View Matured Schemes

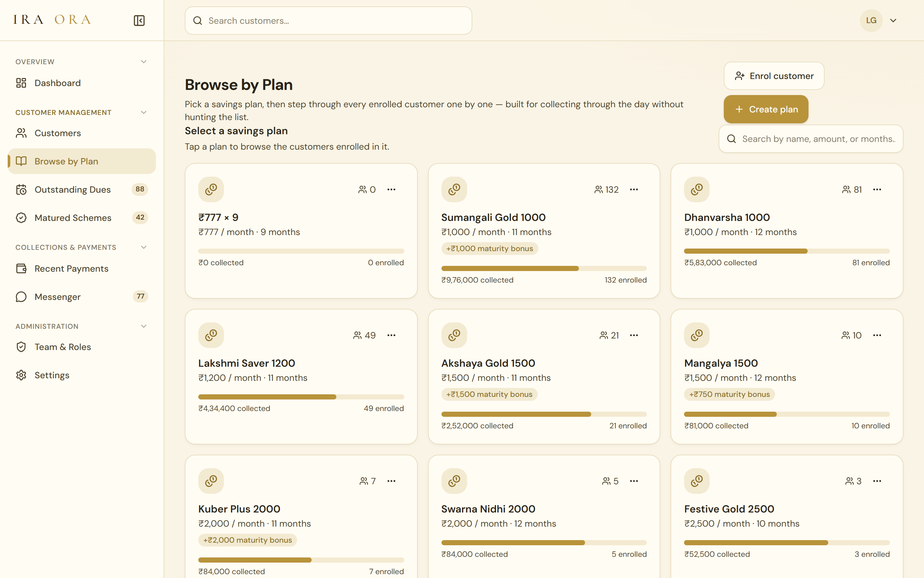tap(82, 218)
